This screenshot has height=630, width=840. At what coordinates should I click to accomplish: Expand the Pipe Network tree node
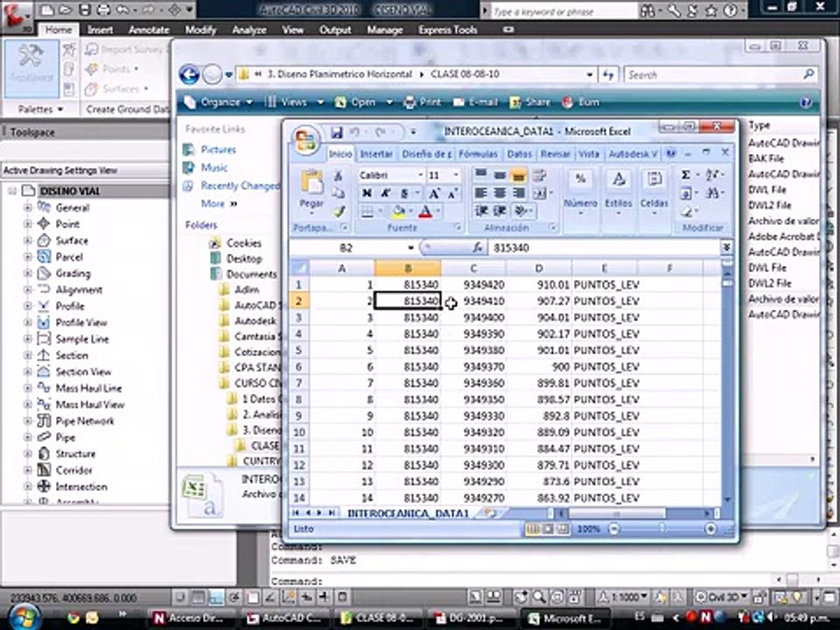pos(27,421)
